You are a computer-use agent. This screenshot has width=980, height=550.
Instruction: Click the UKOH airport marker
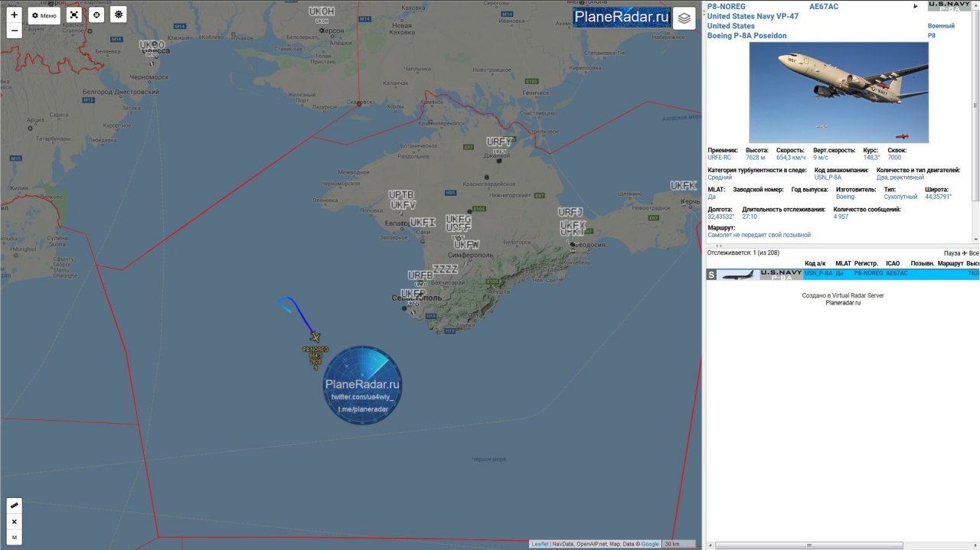click(322, 12)
